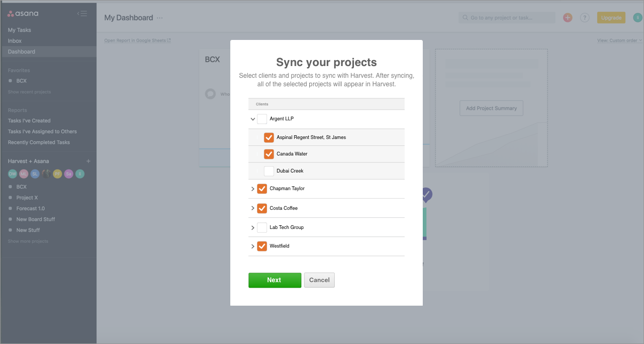
Task: Open the user profile avatar in header
Action: pyautogui.click(x=638, y=18)
